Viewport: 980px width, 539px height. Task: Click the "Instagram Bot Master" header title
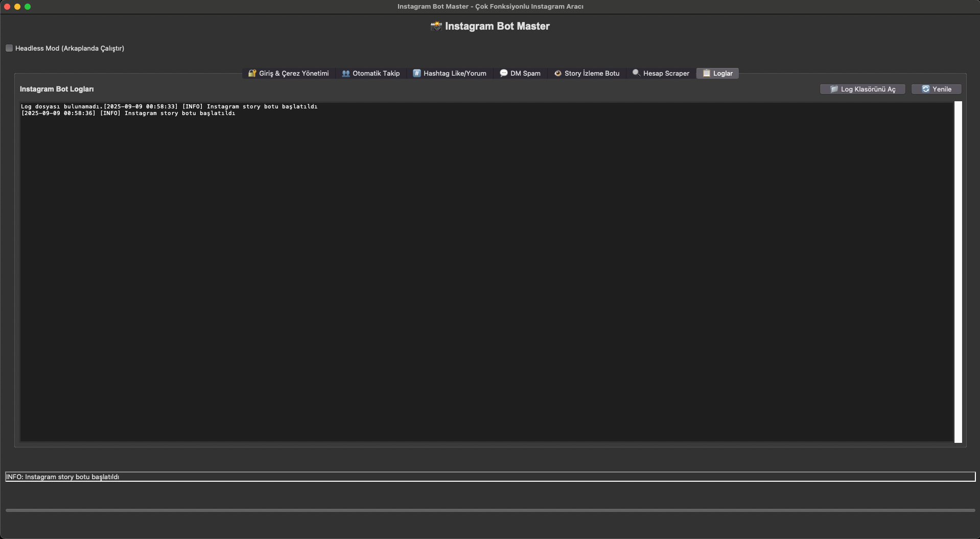pyautogui.click(x=490, y=26)
